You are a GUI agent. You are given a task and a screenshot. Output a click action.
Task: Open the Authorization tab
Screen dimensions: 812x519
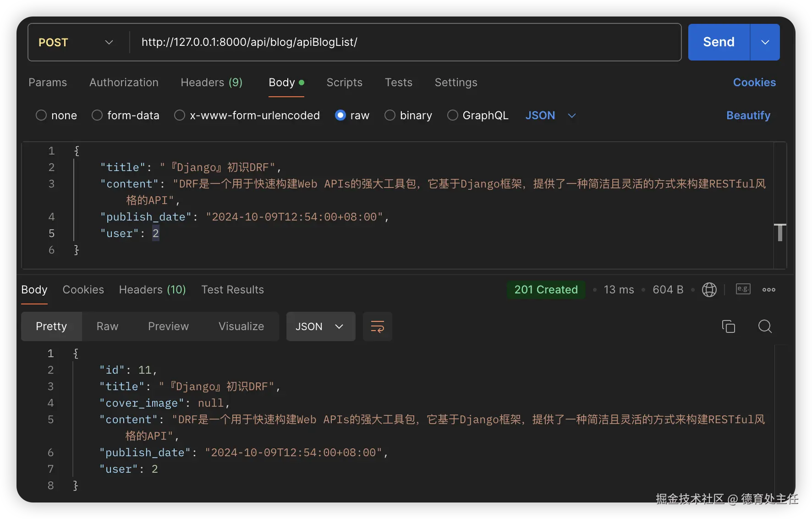tap(124, 83)
